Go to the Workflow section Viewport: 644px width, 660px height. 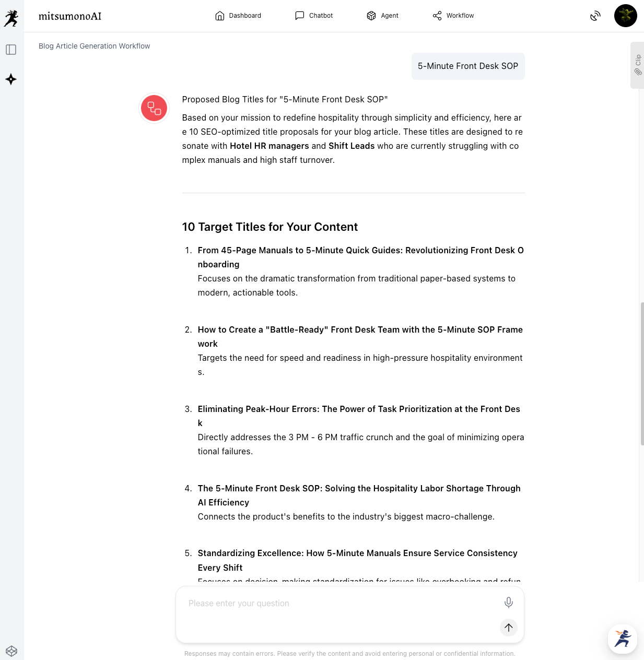pyautogui.click(x=453, y=16)
